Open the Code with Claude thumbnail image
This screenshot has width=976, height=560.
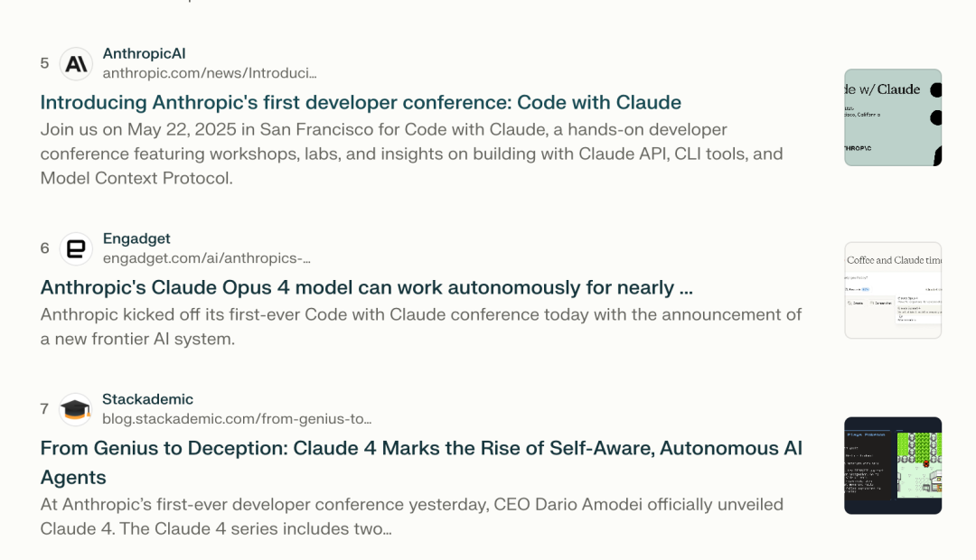tap(893, 117)
